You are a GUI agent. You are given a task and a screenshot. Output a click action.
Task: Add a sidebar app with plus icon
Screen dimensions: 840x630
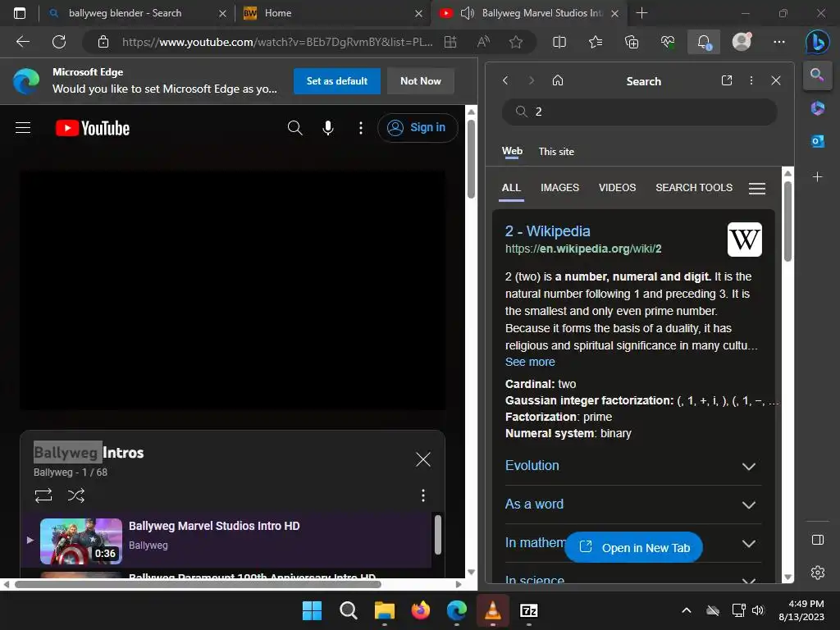coord(818,177)
